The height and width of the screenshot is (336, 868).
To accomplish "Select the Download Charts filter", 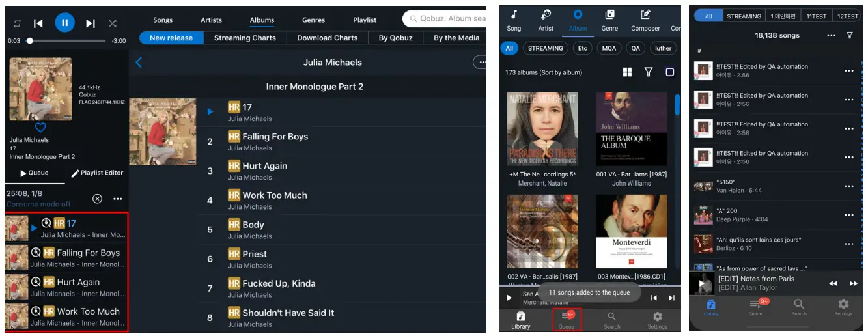I will (x=328, y=38).
